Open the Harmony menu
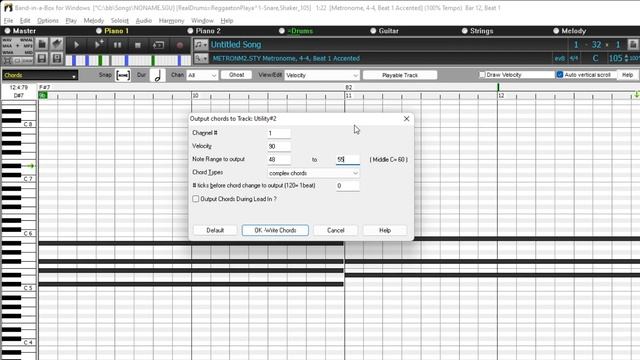The image size is (640, 360). tap(171, 20)
